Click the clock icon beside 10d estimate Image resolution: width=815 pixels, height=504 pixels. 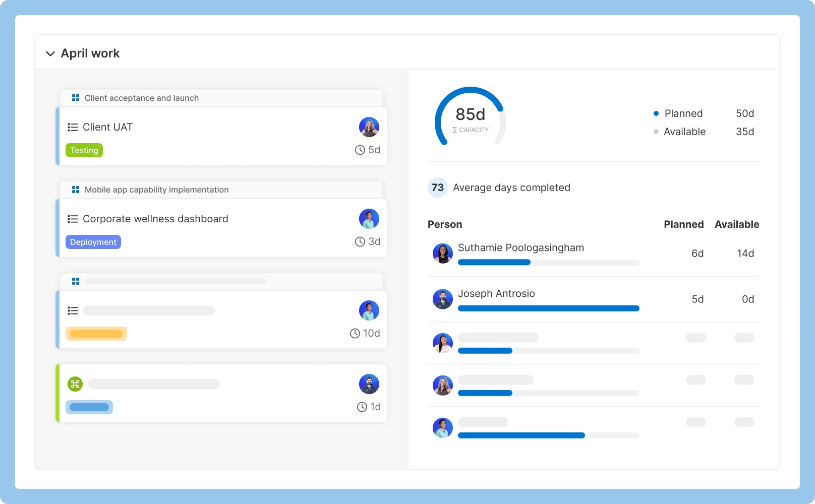pyautogui.click(x=355, y=334)
